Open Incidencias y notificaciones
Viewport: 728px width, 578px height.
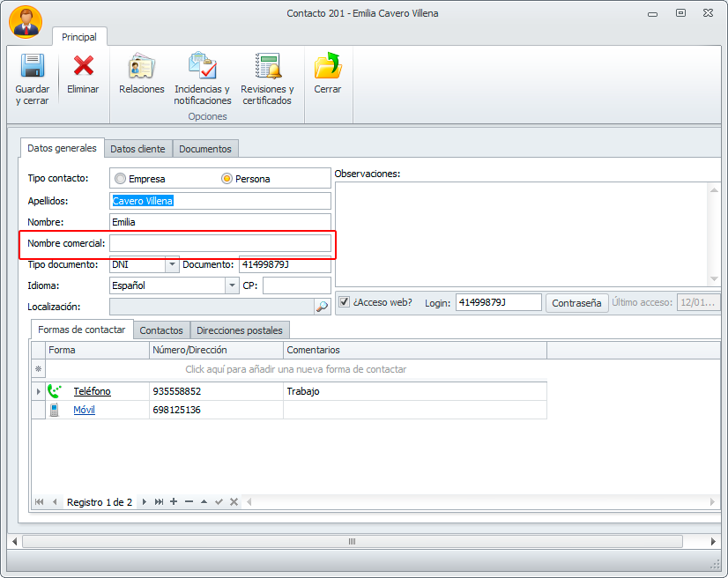202,67
